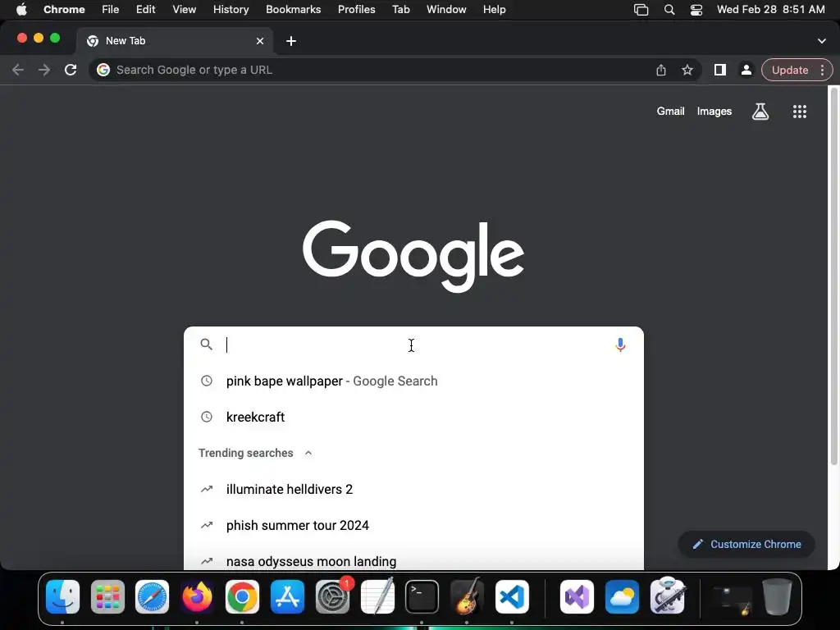The image size is (840, 630).
Task: Close the New Tab tab
Action: [x=260, y=41]
